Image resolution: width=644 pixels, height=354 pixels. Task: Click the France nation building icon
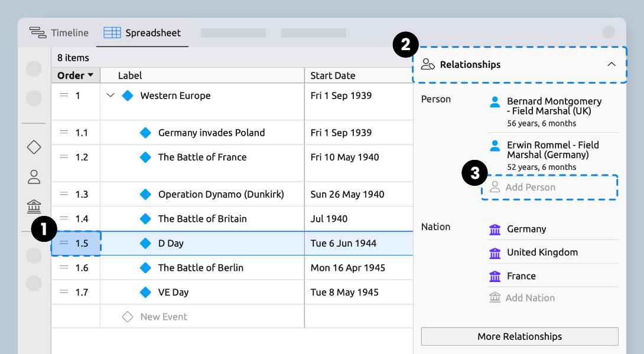495,277
